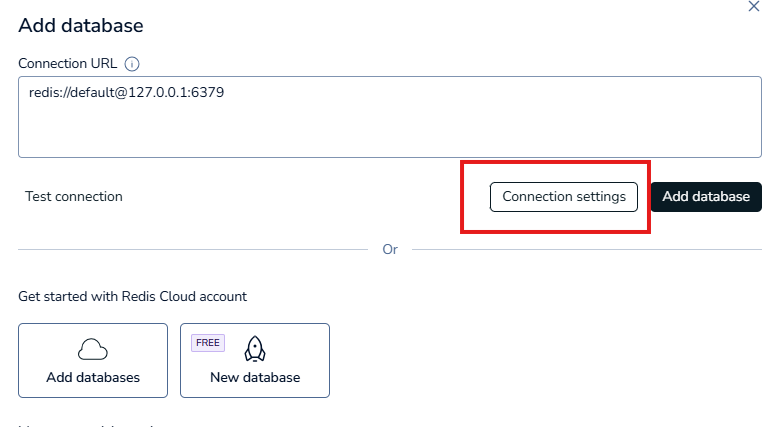Click empty space below the URL in the text area
This screenshot has height=427, width=781.
[x=390, y=135]
